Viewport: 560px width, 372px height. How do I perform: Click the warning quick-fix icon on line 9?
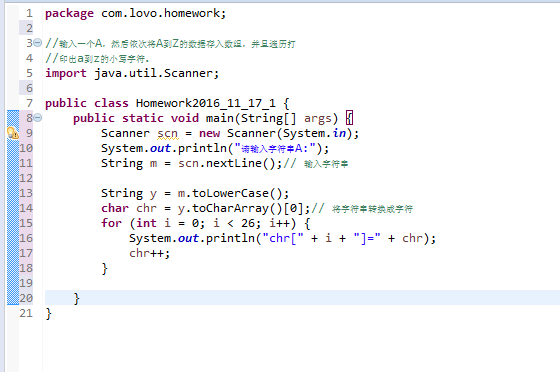pyautogui.click(x=12, y=133)
